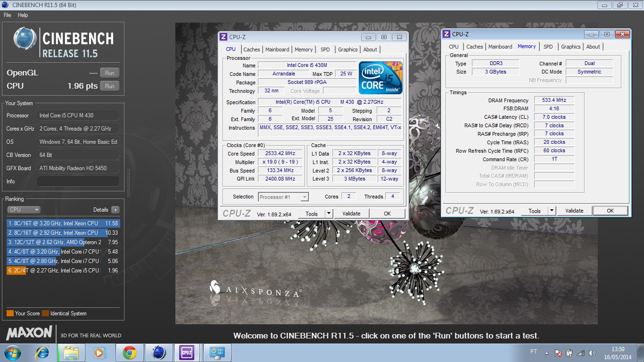
Task: Open the Processor #1 selection dropdown
Action: [x=283, y=197]
